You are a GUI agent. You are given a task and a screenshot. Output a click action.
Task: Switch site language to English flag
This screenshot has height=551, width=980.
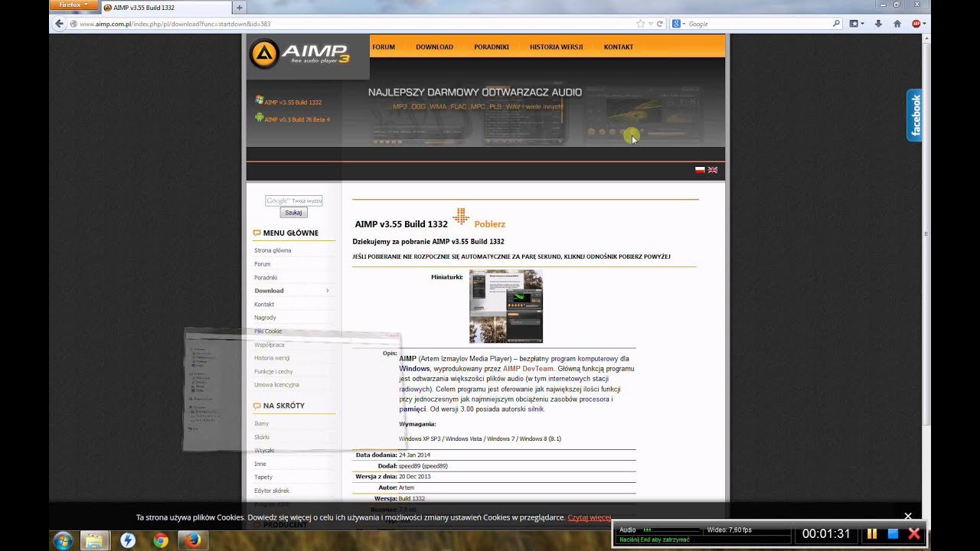(x=712, y=170)
